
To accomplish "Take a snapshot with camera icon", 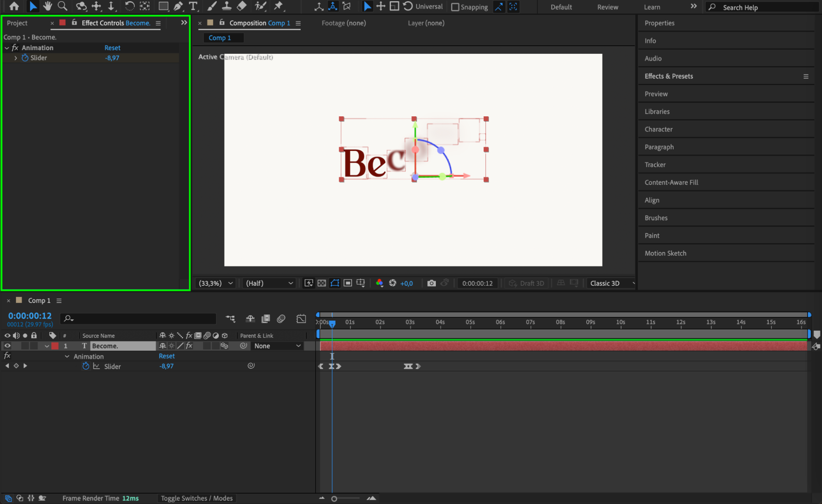I will pyautogui.click(x=431, y=283).
